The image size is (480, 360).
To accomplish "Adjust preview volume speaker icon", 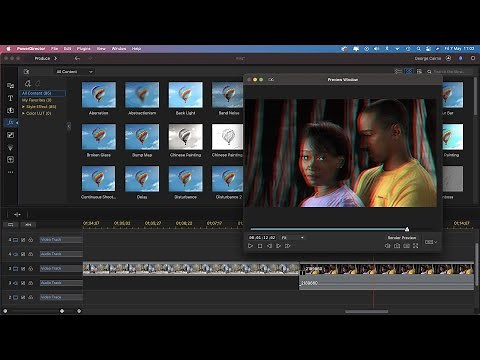I will click(x=387, y=246).
